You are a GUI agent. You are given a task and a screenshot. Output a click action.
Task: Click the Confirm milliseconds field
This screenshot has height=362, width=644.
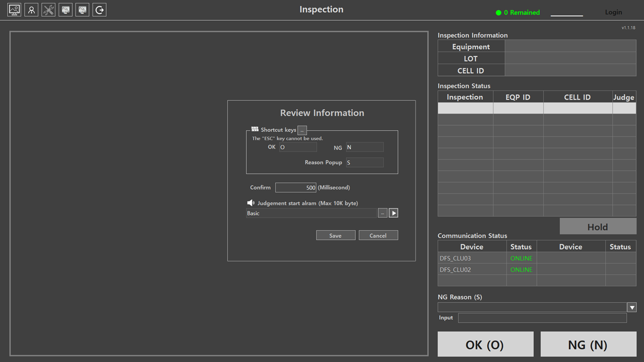tap(296, 187)
